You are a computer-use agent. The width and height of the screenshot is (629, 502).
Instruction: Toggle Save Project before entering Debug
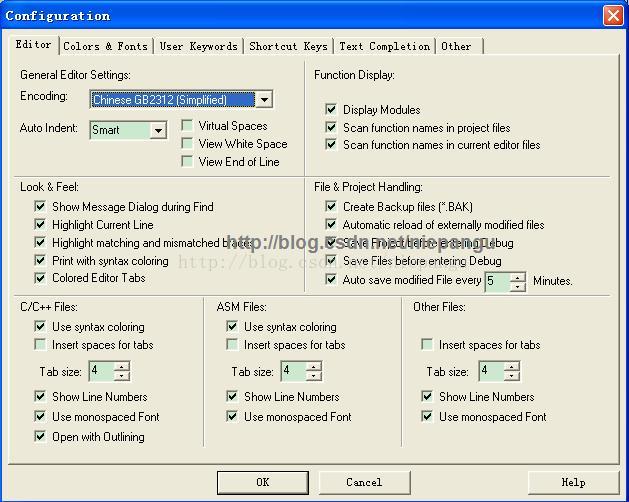click(x=331, y=242)
